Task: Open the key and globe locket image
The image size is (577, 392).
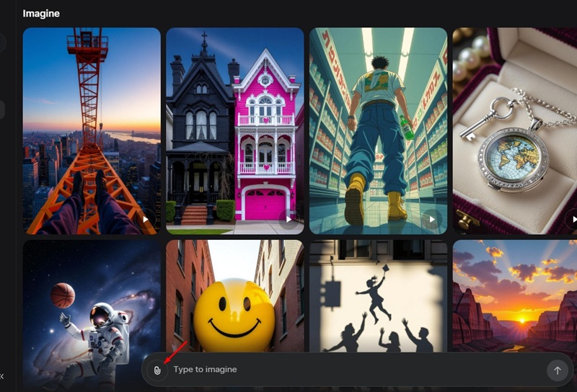Action: [x=515, y=131]
